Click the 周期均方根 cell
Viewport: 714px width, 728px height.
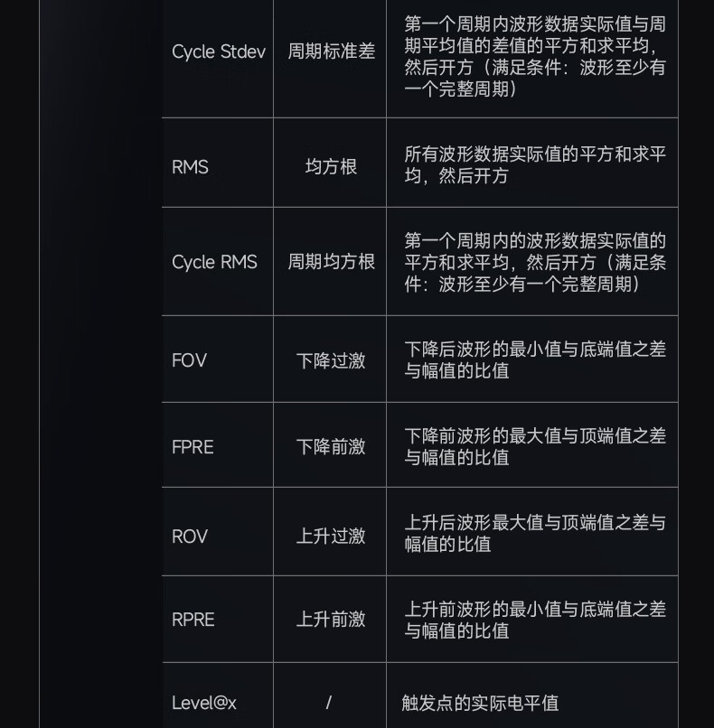tap(331, 262)
